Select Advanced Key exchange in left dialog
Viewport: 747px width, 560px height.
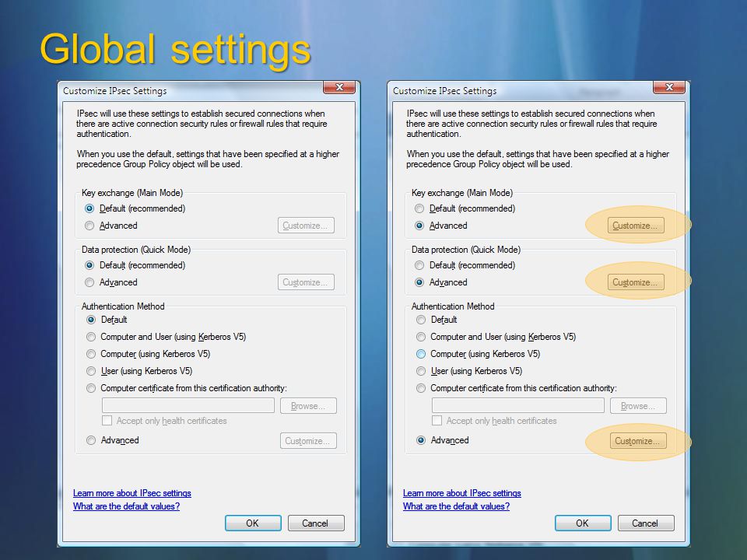89,226
